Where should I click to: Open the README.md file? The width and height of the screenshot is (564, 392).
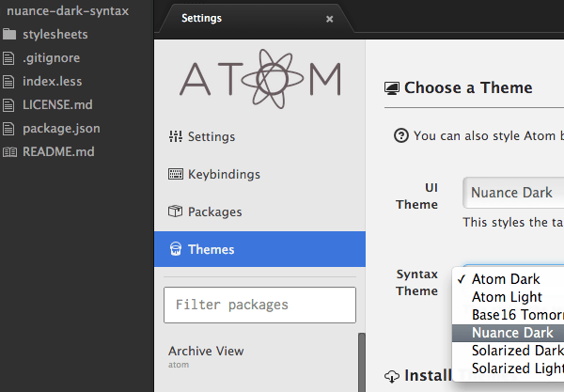point(58,151)
